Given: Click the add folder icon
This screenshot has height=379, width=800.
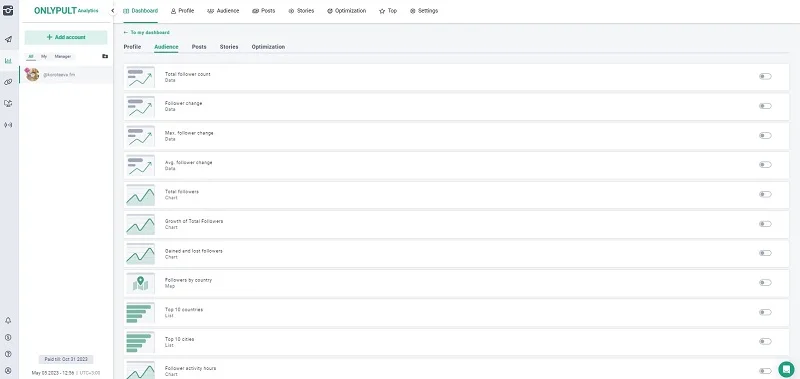Looking at the screenshot, I should (105, 56).
